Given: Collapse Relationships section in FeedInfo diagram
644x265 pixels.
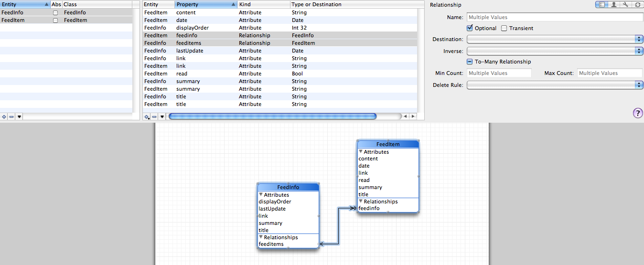Looking at the screenshot, I should (261, 237).
